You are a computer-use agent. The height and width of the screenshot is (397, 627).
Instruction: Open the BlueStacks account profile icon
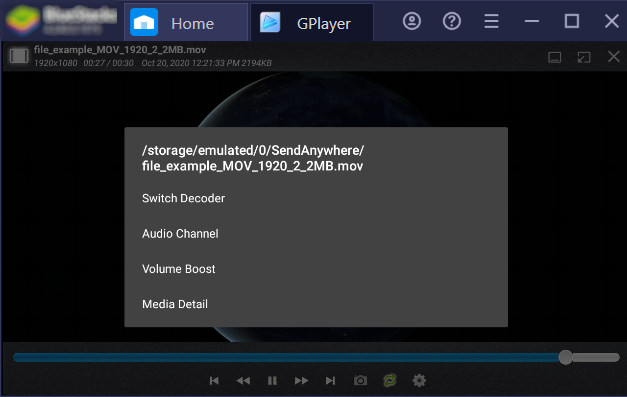point(411,21)
